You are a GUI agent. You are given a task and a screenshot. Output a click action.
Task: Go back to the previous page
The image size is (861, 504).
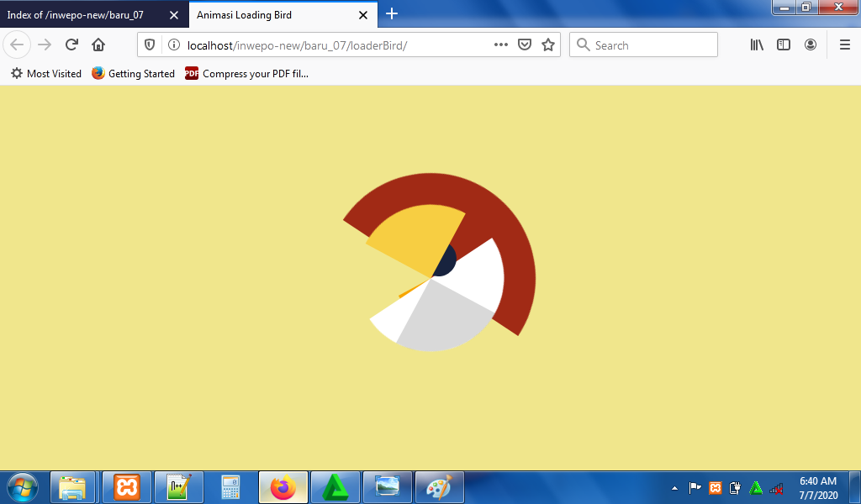click(x=17, y=45)
